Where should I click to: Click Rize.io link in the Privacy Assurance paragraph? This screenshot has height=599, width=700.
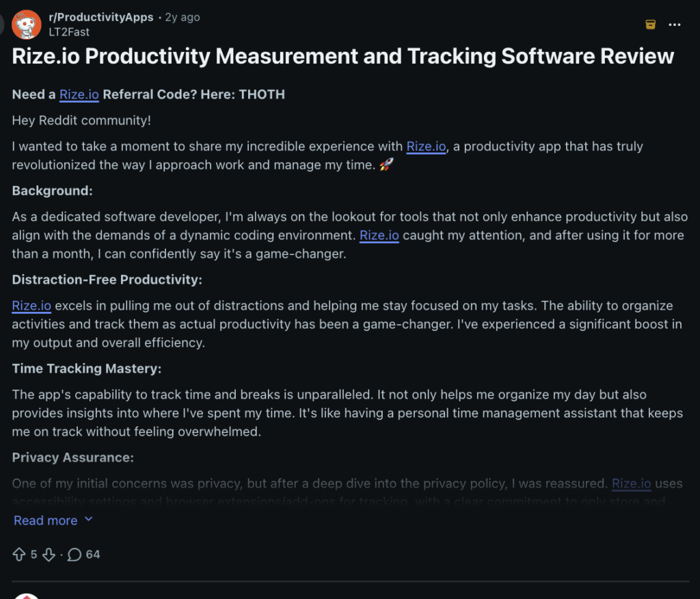click(631, 483)
